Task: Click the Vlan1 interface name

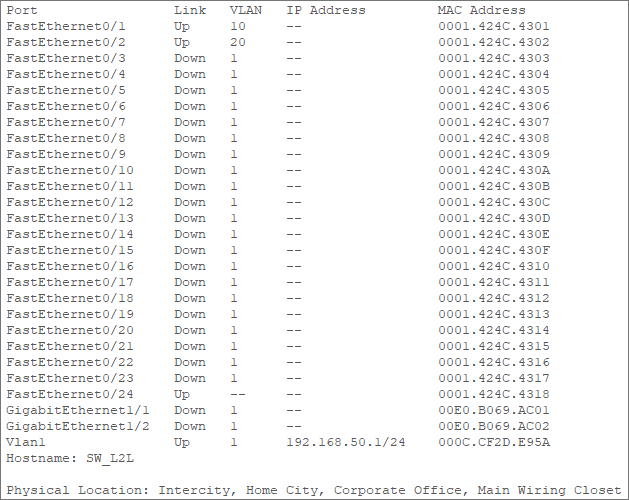Action: pos(26,442)
